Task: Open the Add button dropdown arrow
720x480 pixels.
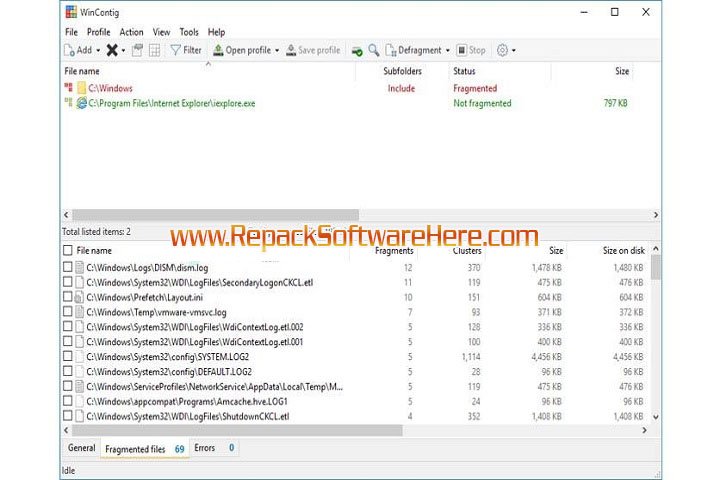Action: [98, 51]
